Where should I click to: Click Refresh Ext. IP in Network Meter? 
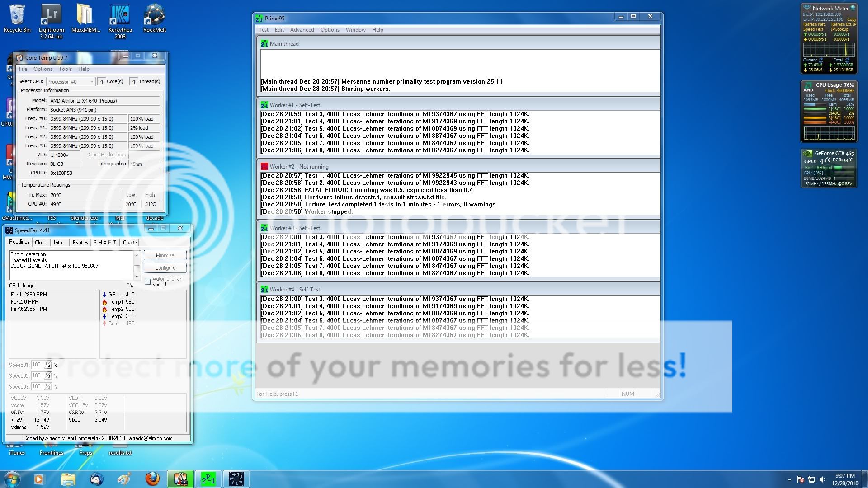(x=844, y=24)
